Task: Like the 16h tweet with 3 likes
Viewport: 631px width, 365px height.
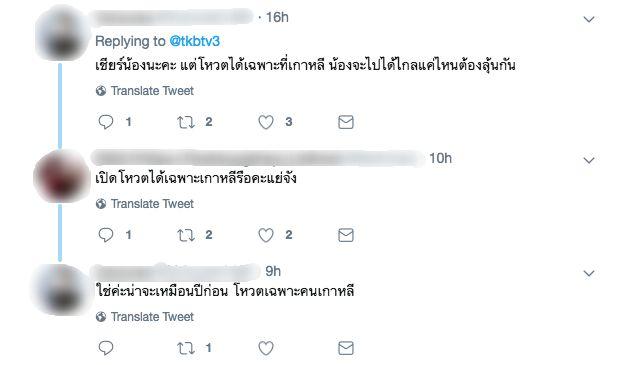Action: 266,122
